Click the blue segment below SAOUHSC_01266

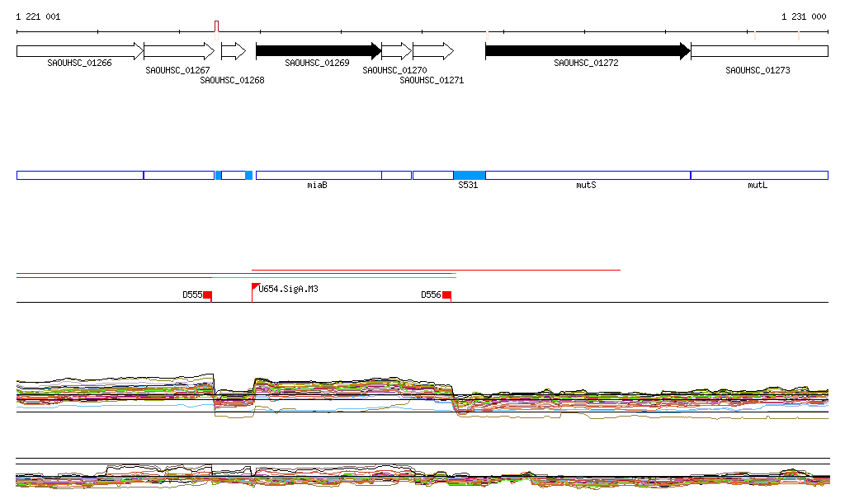(80, 175)
